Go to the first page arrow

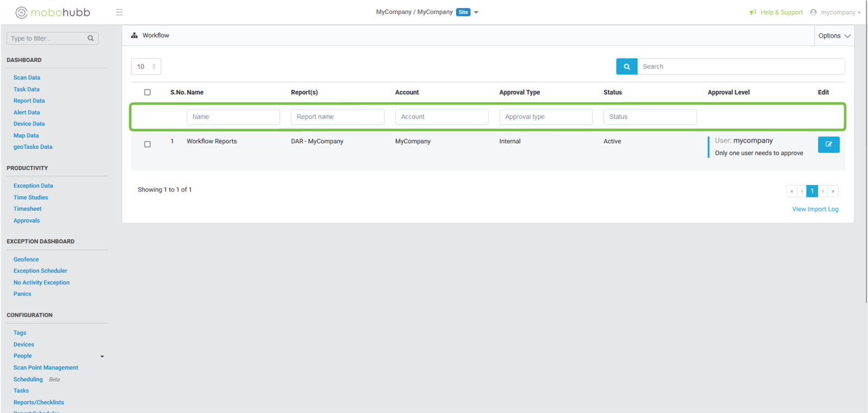coord(792,191)
